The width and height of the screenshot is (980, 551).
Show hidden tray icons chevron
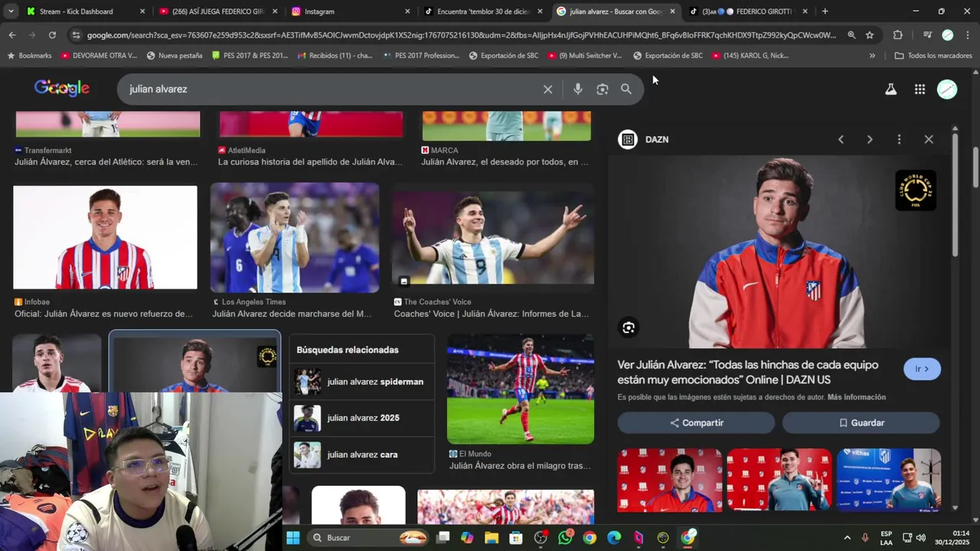[x=847, y=538]
